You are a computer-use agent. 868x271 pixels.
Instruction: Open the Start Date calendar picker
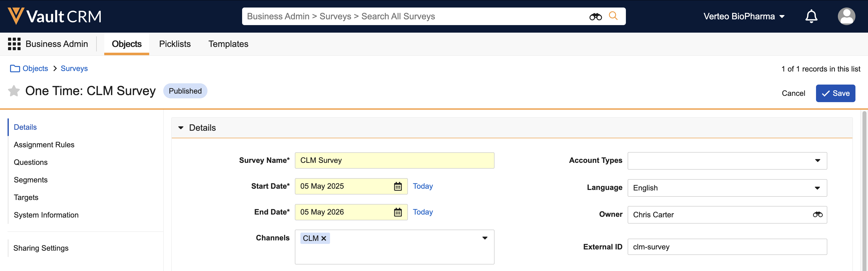click(398, 186)
